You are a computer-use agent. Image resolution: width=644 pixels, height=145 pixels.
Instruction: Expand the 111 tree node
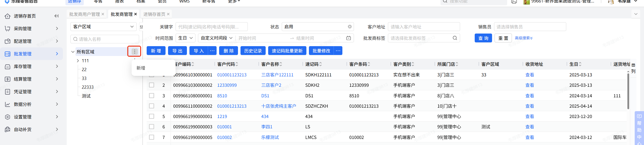(78, 61)
